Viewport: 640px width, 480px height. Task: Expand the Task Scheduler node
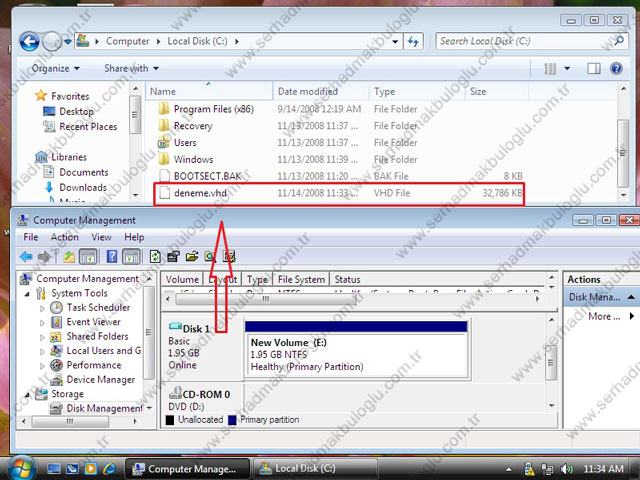[42, 308]
